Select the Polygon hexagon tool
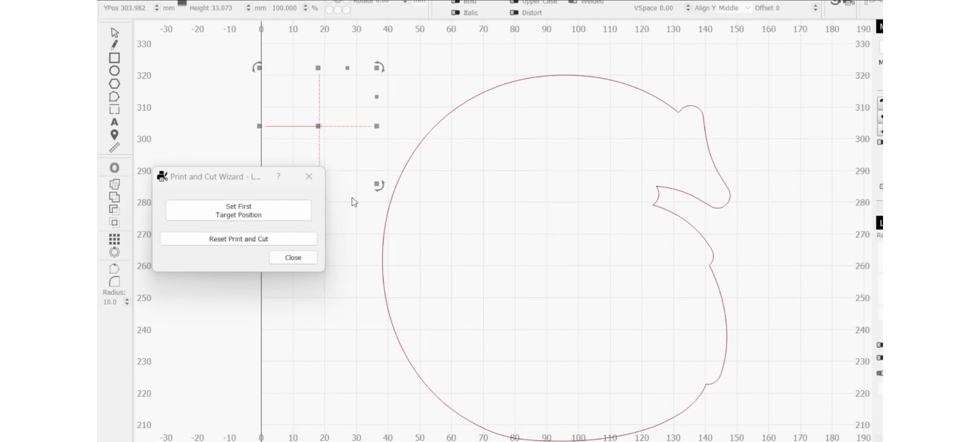 pos(114,84)
